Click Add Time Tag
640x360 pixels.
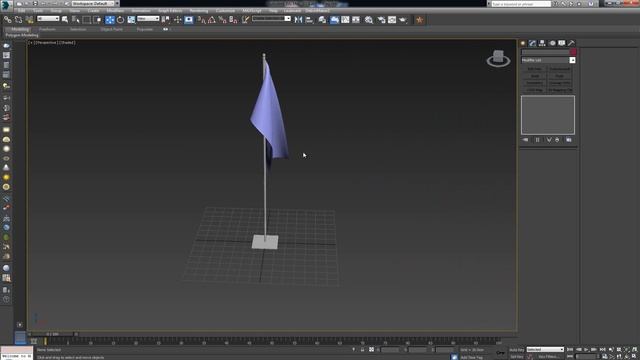(472, 357)
